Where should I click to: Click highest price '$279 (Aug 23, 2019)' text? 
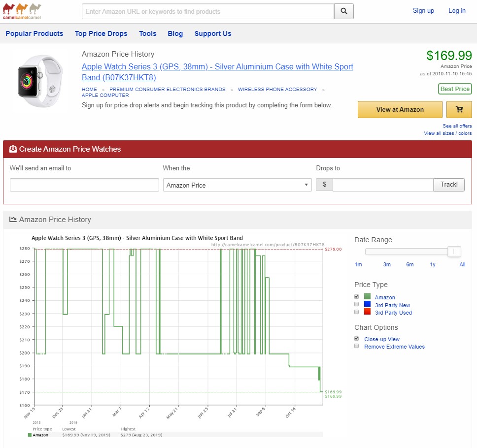pos(141,435)
